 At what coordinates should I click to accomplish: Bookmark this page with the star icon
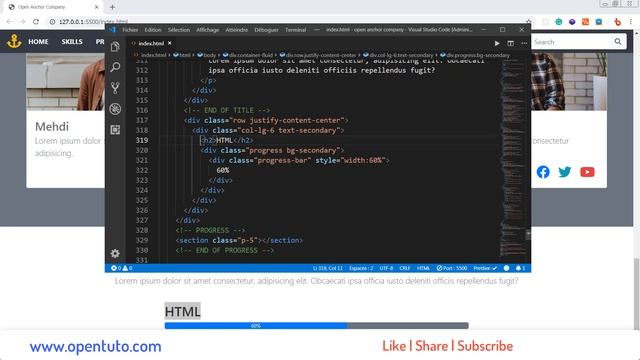tap(529, 22)
